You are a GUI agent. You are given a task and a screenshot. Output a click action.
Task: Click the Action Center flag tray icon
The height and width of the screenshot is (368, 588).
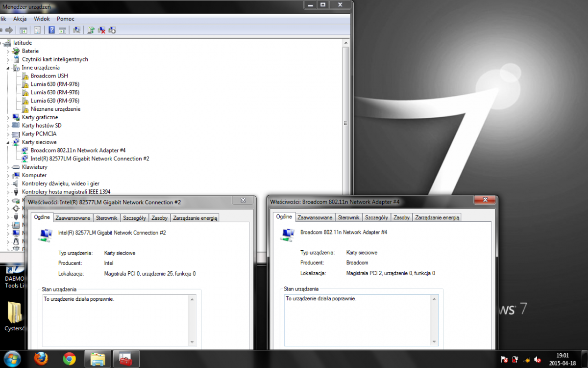tap(504, 360)
